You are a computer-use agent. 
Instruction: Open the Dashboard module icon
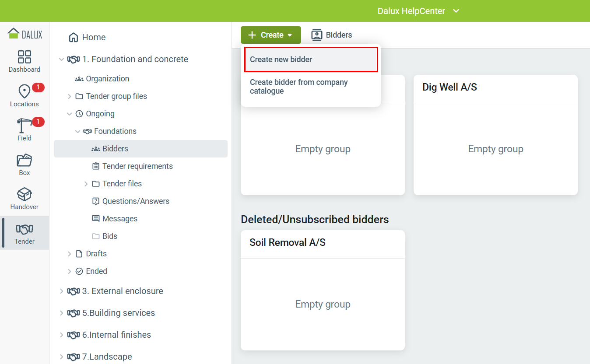click(25, 57)
